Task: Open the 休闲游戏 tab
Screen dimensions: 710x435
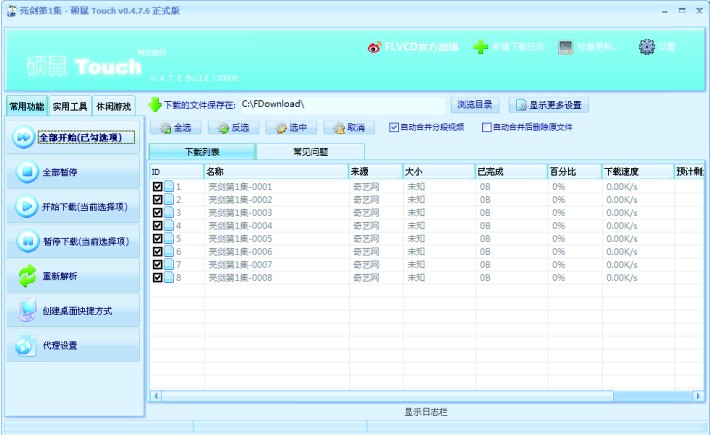Action: tap(114, 106)
